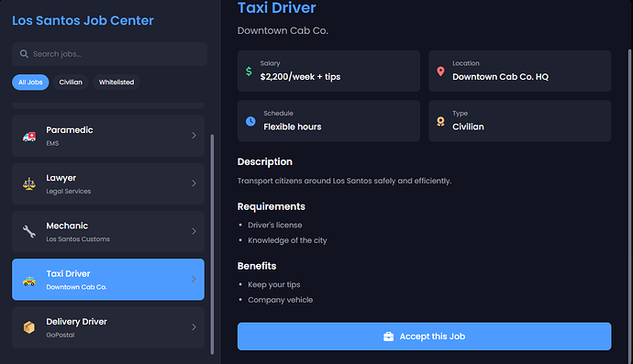Expand the Mechanic entry arrow
This screenshot has height=364, width=633.
pyautogui.click(x=194, y=231)
